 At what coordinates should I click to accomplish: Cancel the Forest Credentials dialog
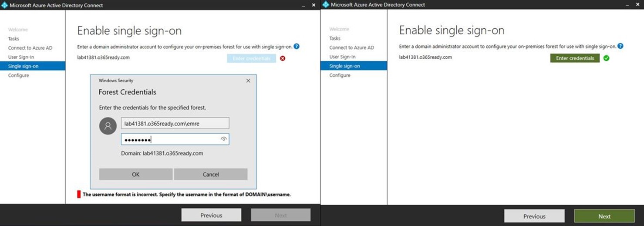pyautogui.click(x=211, y=174)
